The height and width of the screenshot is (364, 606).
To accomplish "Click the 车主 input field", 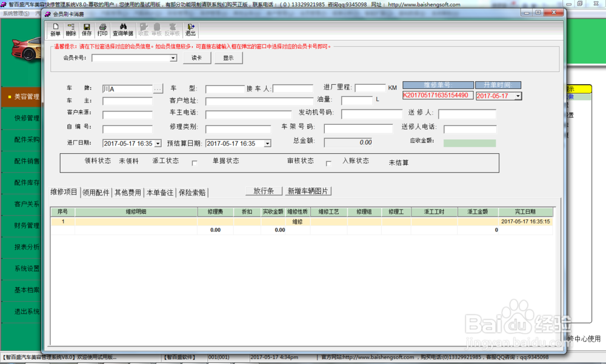I will (x=127, y=101).
